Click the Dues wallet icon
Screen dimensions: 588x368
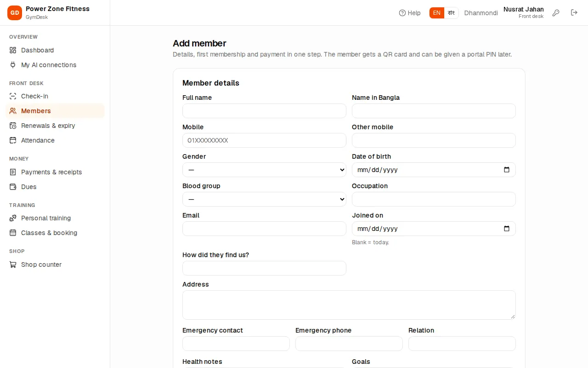(13, 187)
